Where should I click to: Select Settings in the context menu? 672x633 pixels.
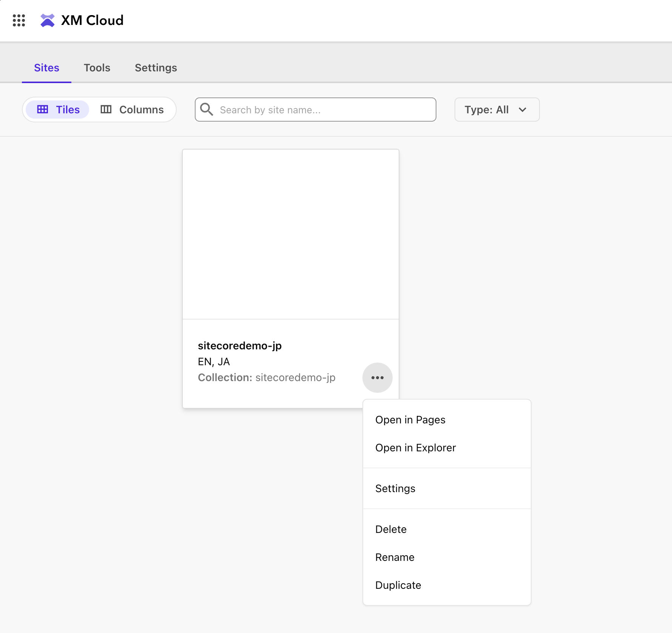coord(447,488)
